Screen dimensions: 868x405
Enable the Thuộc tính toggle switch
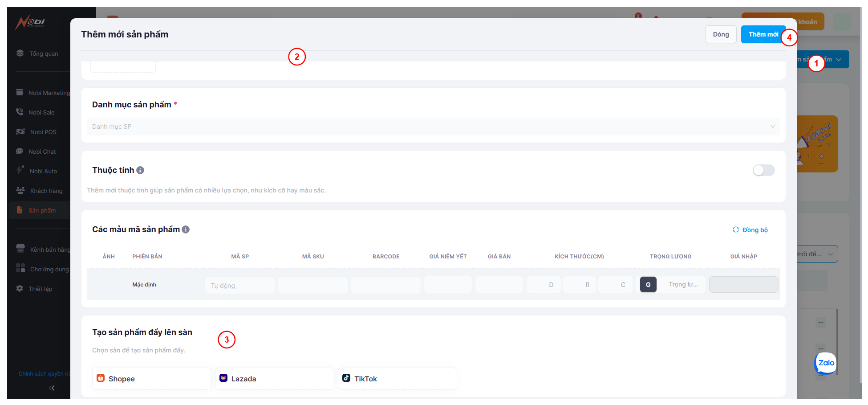[x=763, y=170]
